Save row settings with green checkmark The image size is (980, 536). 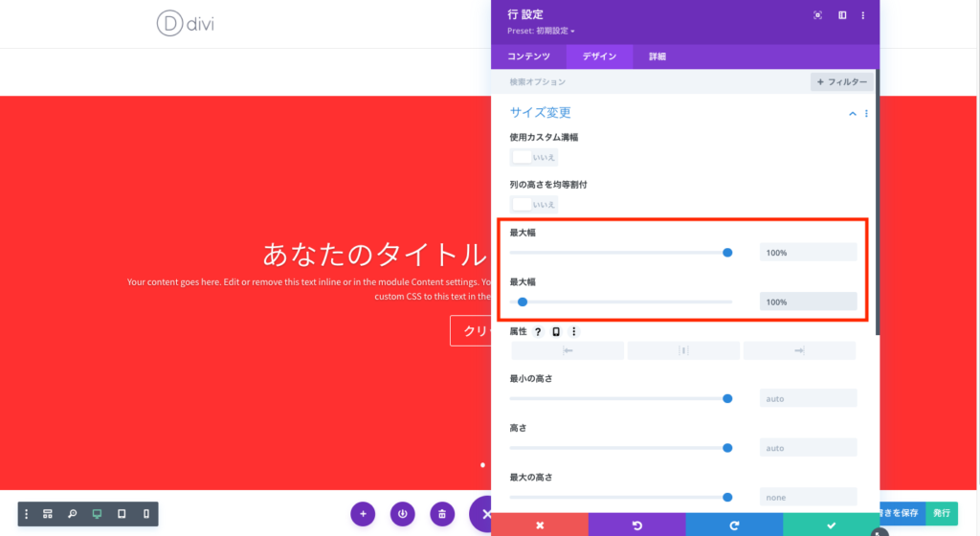click(x=832, y=525)
